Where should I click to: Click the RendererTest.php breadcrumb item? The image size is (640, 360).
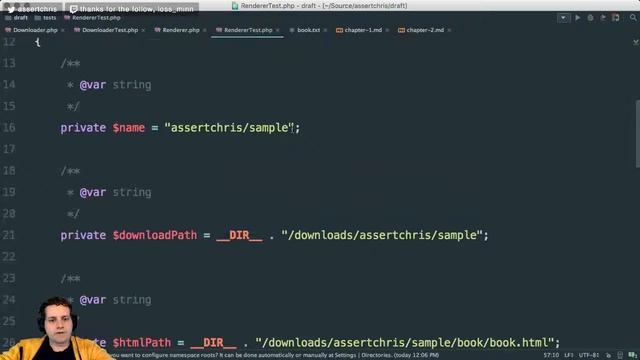(x=92, y=18)
